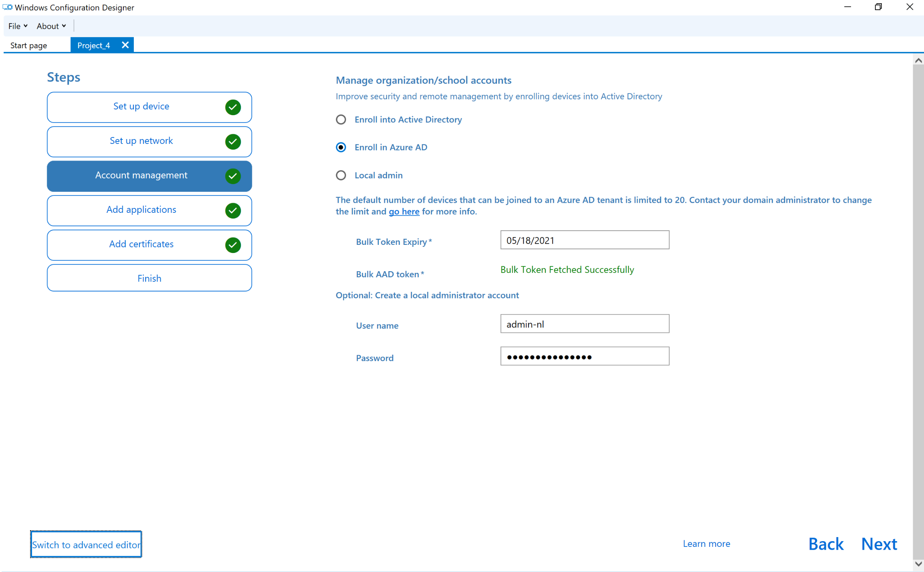Expand the About dropdown menu
The height and width of the screenshot is (572, 924).
[x=51, y=26]
